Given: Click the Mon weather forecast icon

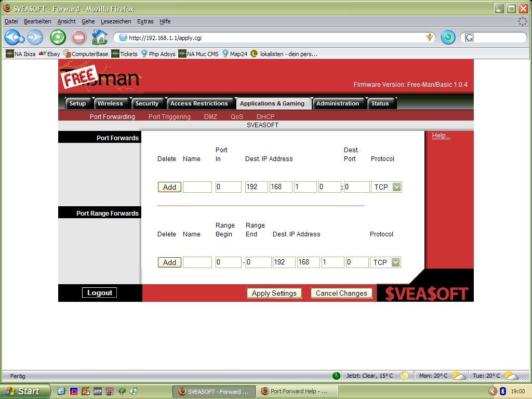Looking at the screenshot, I should coord(459,376).
